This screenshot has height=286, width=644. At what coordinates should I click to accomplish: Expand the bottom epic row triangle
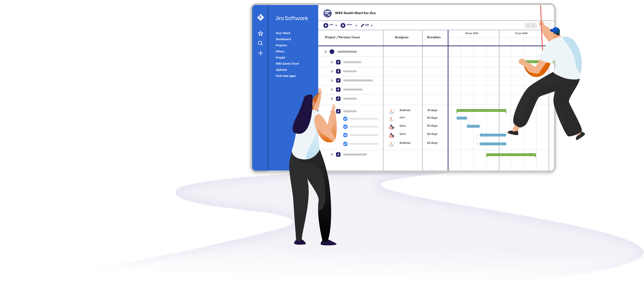(332, 154)
